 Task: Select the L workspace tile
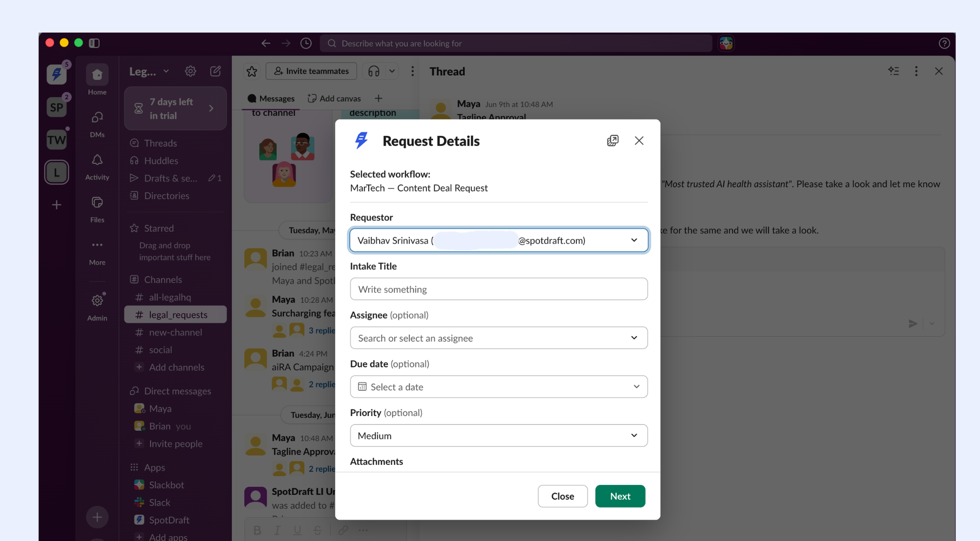(56, 172)
